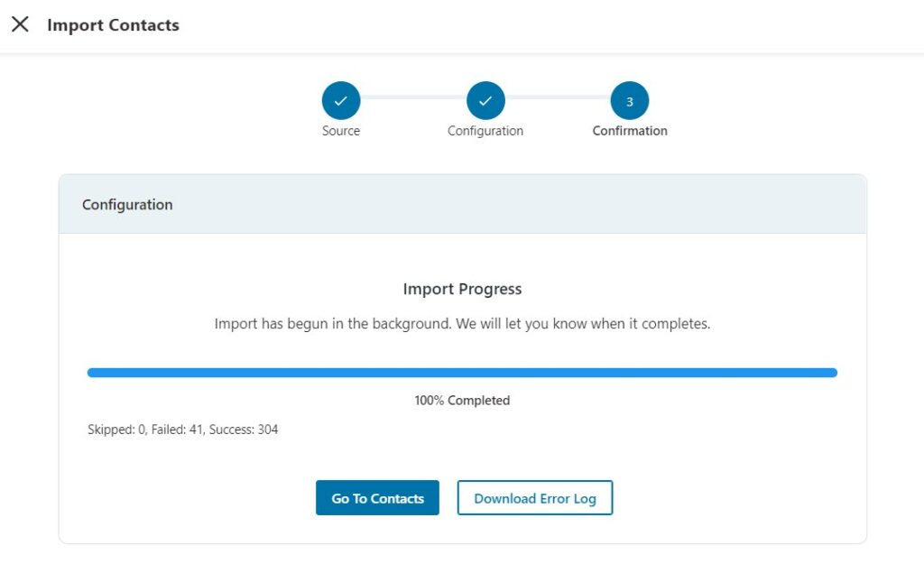Click the Configuration panel header
Viewport: 924px width, 564px height.
(462, 204)
